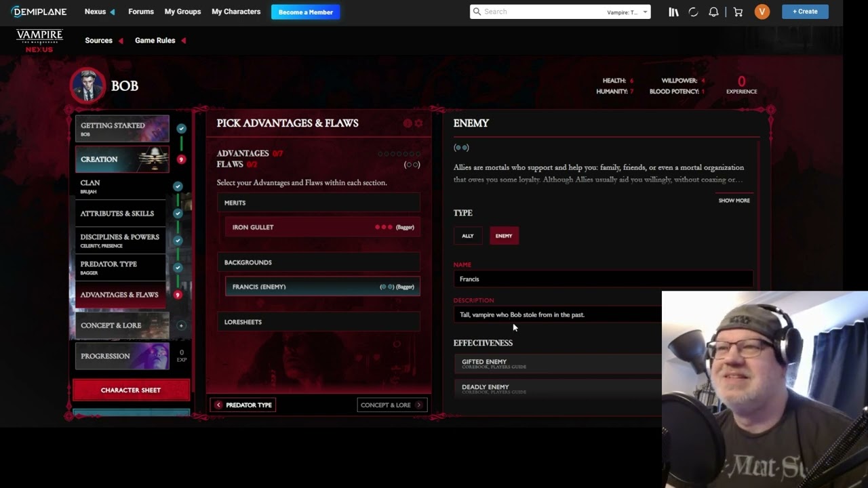
Task: Click left arrow on Predator Type button
Action: tap(218, 405)
